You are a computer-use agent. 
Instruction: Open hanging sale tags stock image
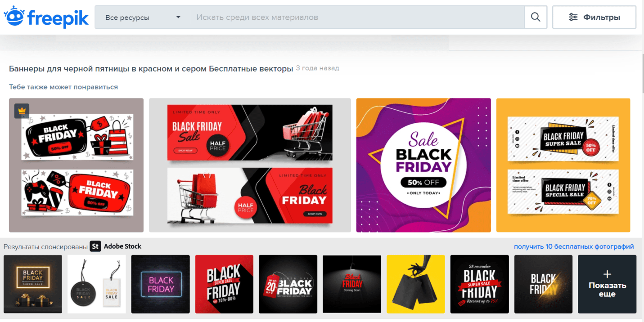[97, 284]
